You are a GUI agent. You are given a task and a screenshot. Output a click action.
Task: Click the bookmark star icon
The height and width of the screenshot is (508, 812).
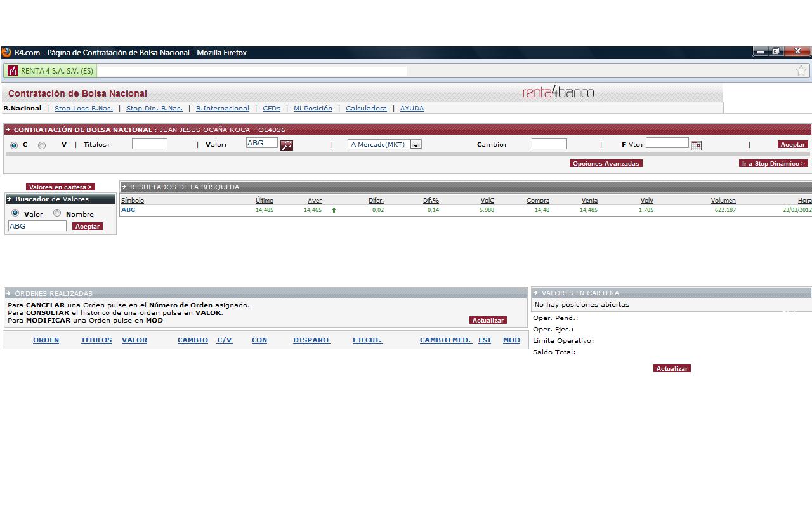click(x=801, y=70)
